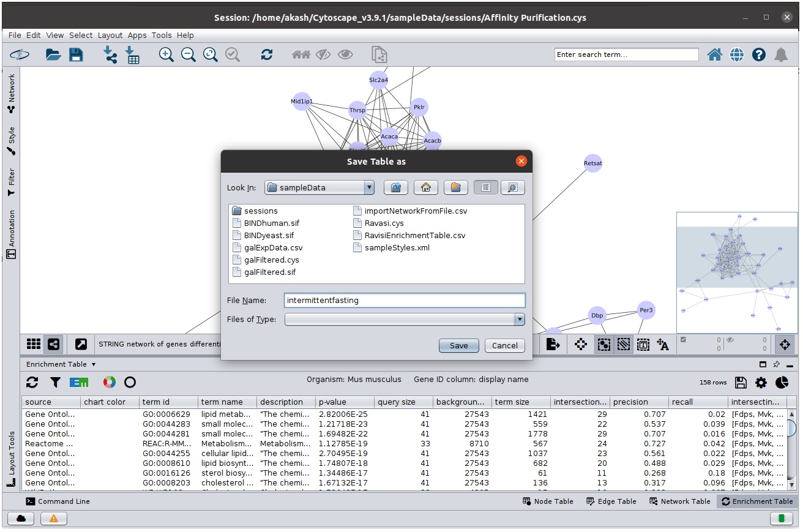Zoom in using the magnifier plus icon
Image resolution: width=803 pixels, height=532 pixels.
166,55
